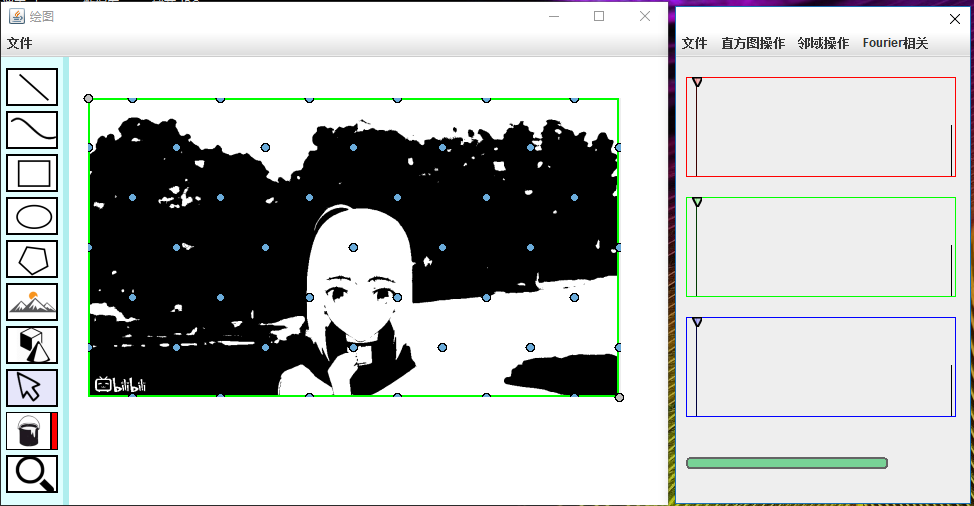
Task: Click the green channel histogram panel
Action: click(821, 247)
